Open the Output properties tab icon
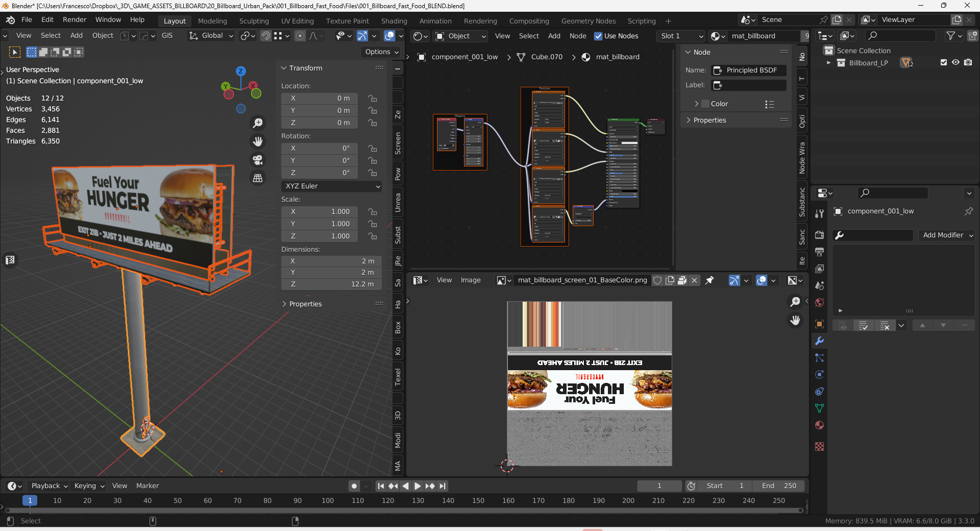This screenshot has width=980, height=531. click(820, 252)
